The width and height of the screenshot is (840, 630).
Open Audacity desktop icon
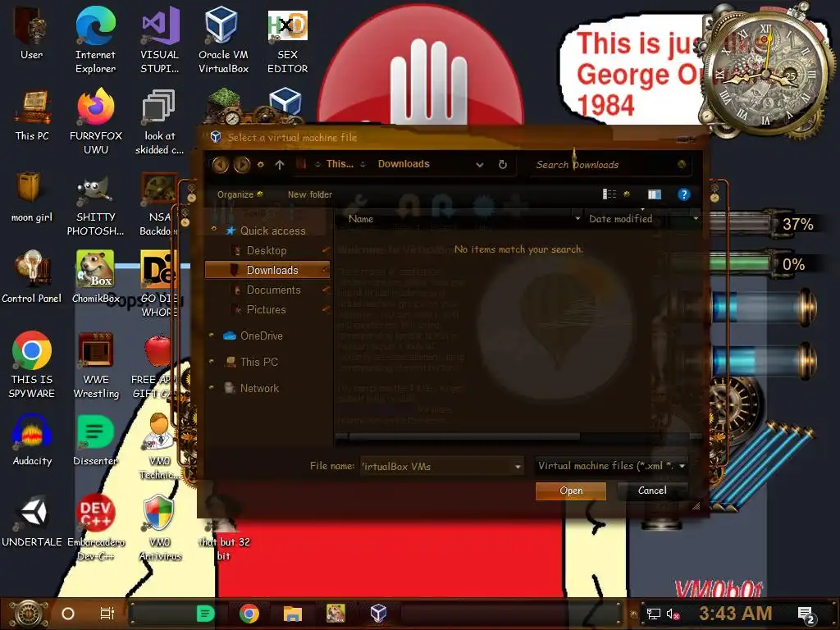[32, 441]
